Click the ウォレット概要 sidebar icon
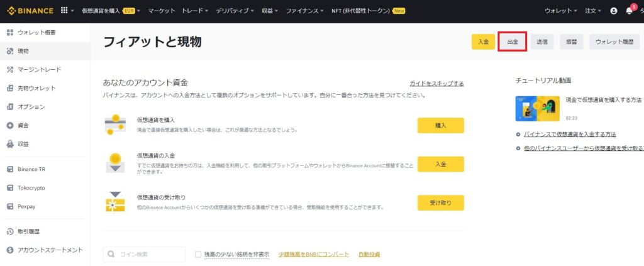This screenshot has width=644, height=266. (10, 33)
